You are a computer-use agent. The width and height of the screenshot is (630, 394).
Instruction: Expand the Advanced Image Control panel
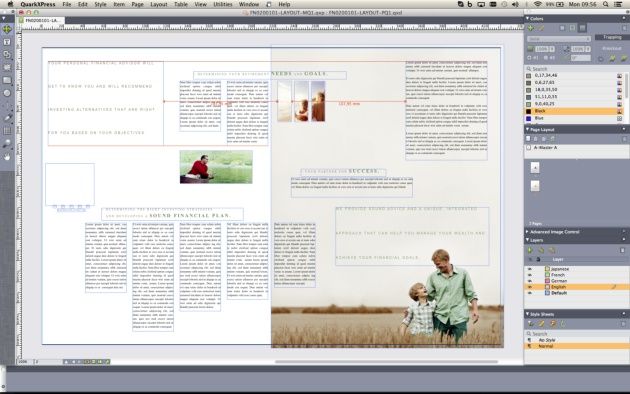(x=528, y=232)
